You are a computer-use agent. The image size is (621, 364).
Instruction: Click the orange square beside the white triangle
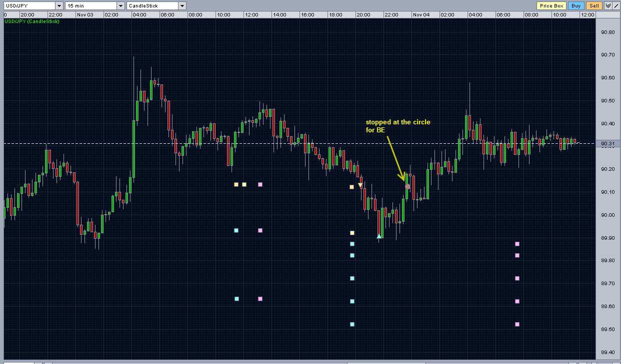351,187
